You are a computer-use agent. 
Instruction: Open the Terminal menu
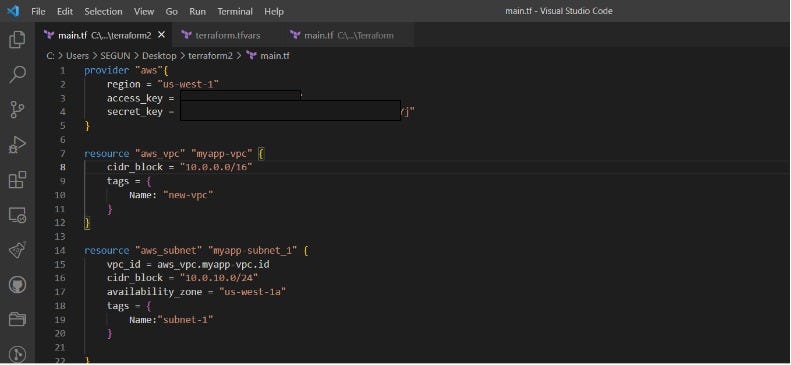click(235, 11)
